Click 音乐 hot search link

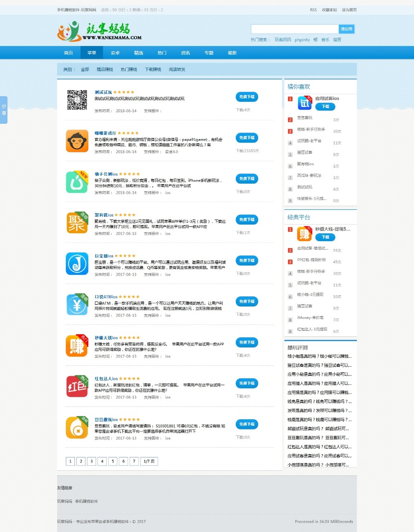(325, 40)
